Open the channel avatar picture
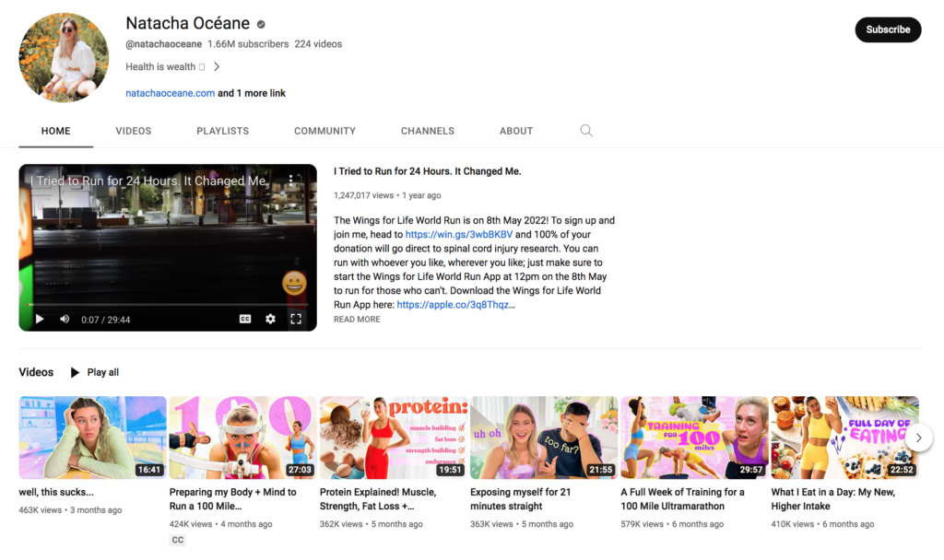Viewport: 944px width, 560px height. (x=65, y=57)
